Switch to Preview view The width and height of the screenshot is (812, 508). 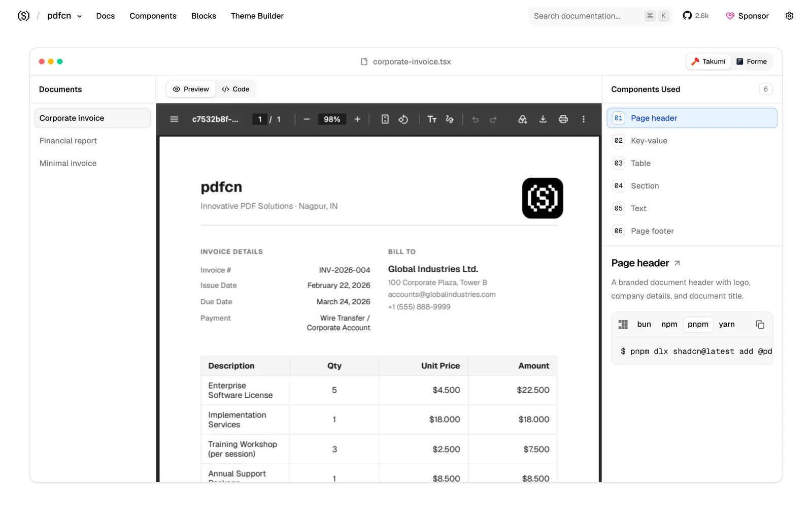191,89
